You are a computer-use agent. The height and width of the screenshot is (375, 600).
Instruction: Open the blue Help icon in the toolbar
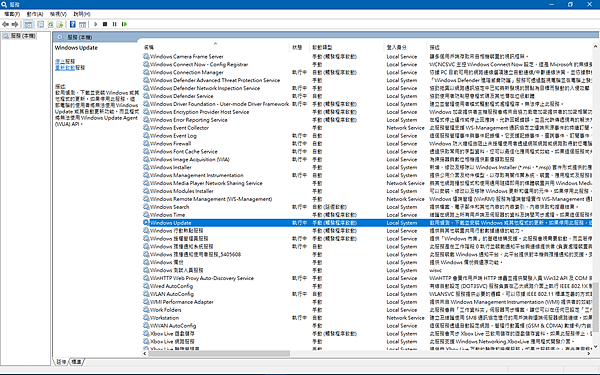pyautogui.click(x=73, y=24)
